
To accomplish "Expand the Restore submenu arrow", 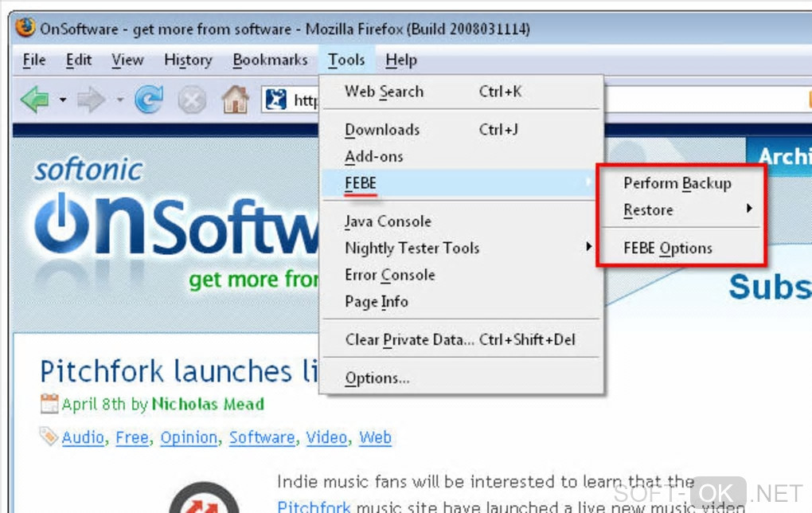I will 749,209.
